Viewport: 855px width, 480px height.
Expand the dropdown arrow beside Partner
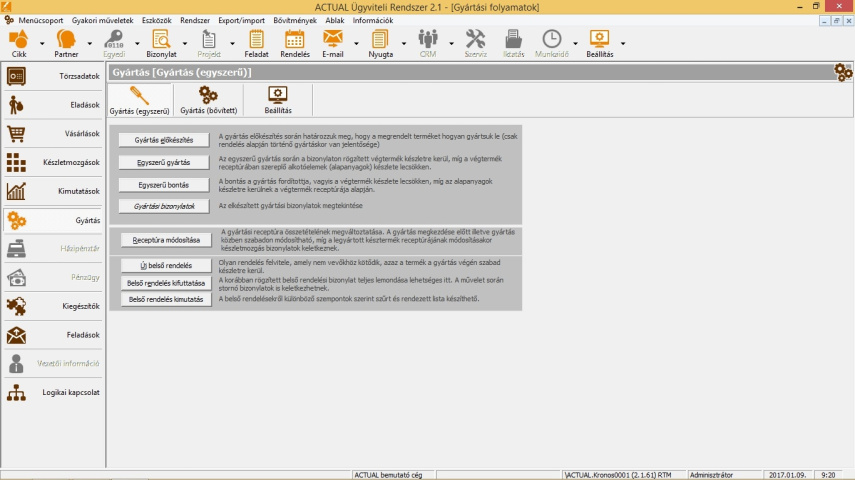point(90,44)
